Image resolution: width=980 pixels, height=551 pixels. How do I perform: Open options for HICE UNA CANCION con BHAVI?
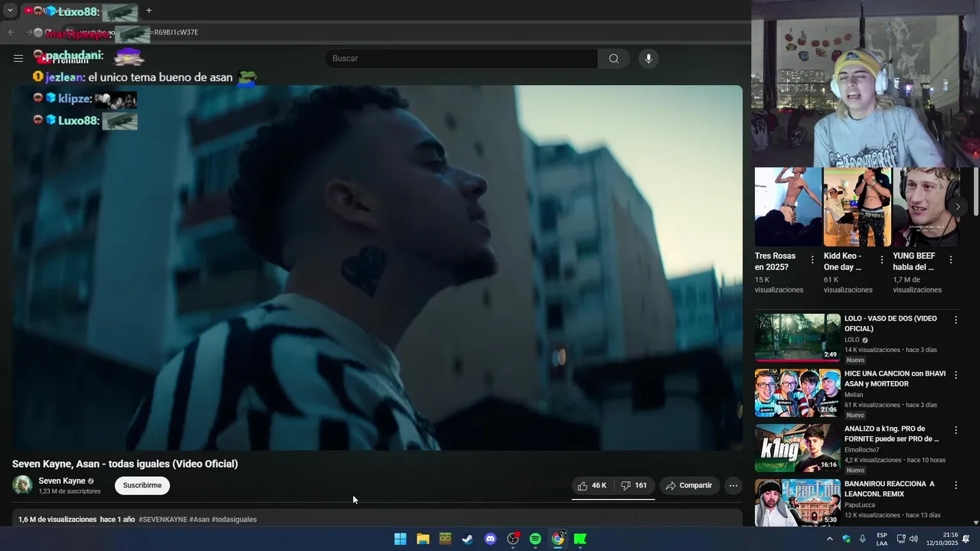pos(955,375)
